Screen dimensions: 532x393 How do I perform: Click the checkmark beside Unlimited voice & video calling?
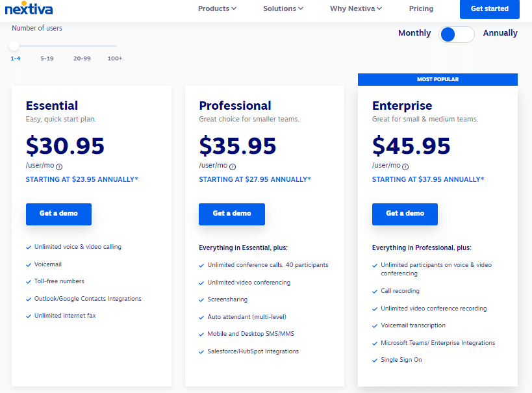(27, 247)
